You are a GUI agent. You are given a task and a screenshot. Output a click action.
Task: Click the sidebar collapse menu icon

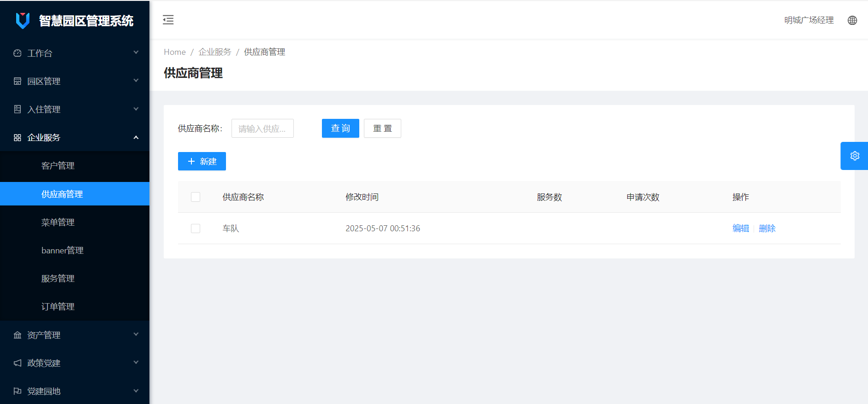[x=168, y=20]
